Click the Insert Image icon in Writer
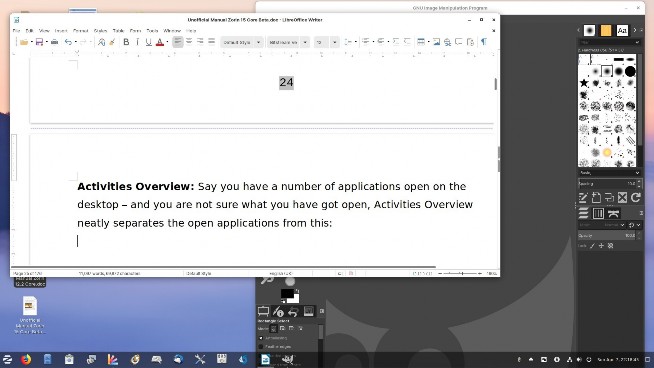654x368 pixels. pos(436,42)
